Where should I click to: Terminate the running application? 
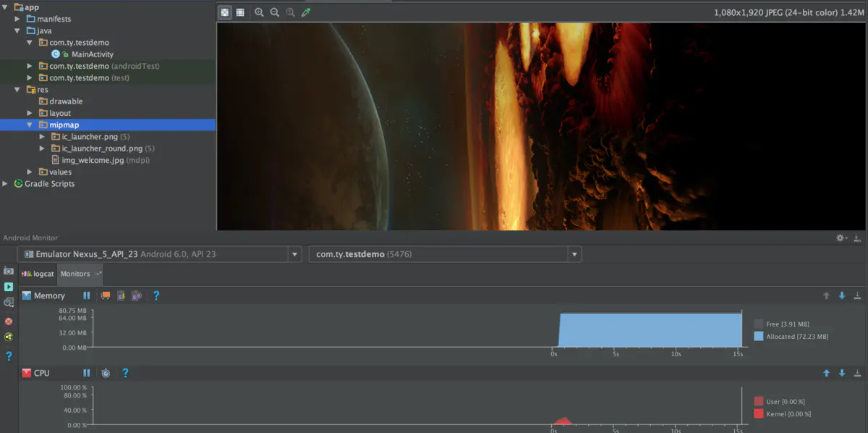point(9,321)
